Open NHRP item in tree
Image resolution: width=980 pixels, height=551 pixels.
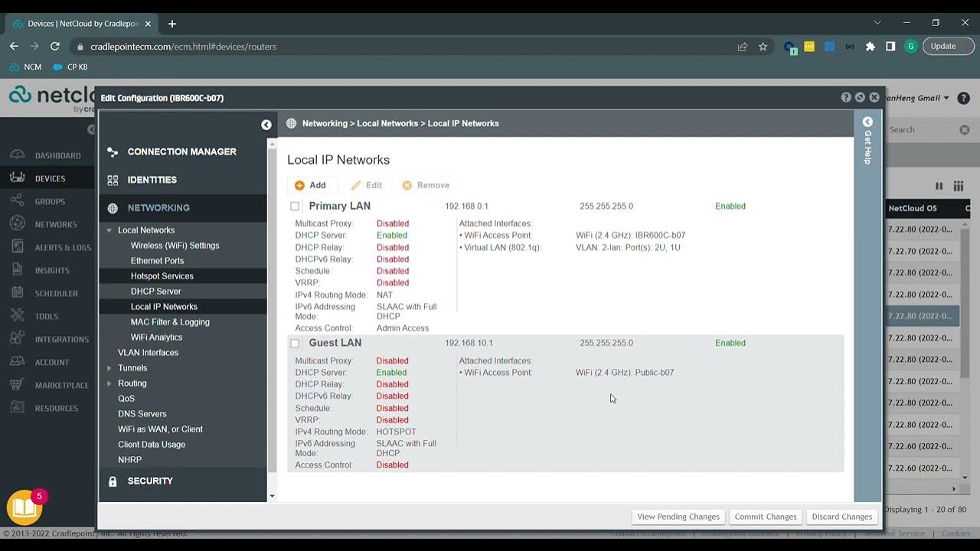pos(129,460)
